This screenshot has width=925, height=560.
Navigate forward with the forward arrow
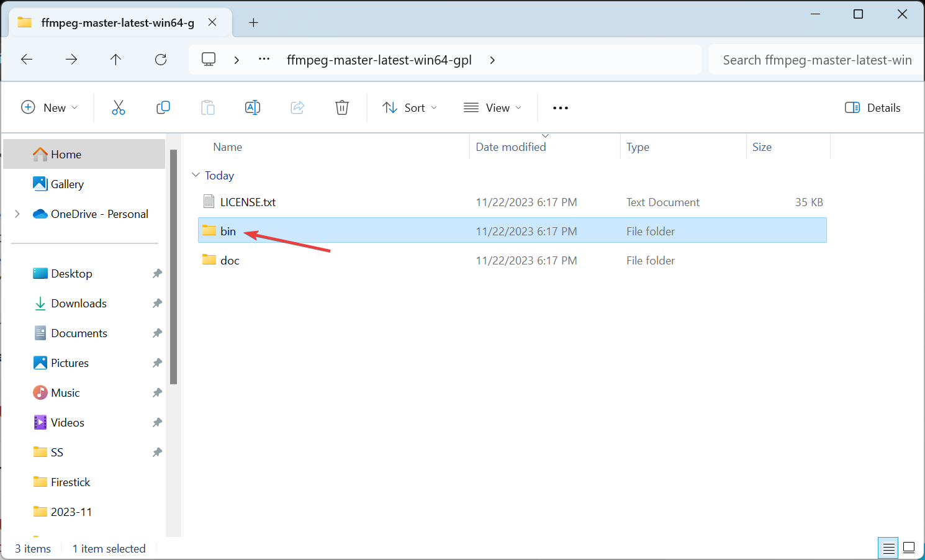click(x=71, y=60)
